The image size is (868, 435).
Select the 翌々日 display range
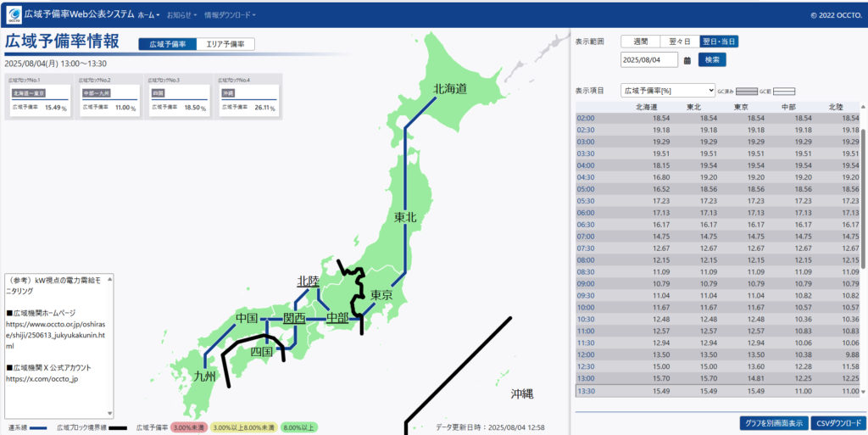[680, 42]
